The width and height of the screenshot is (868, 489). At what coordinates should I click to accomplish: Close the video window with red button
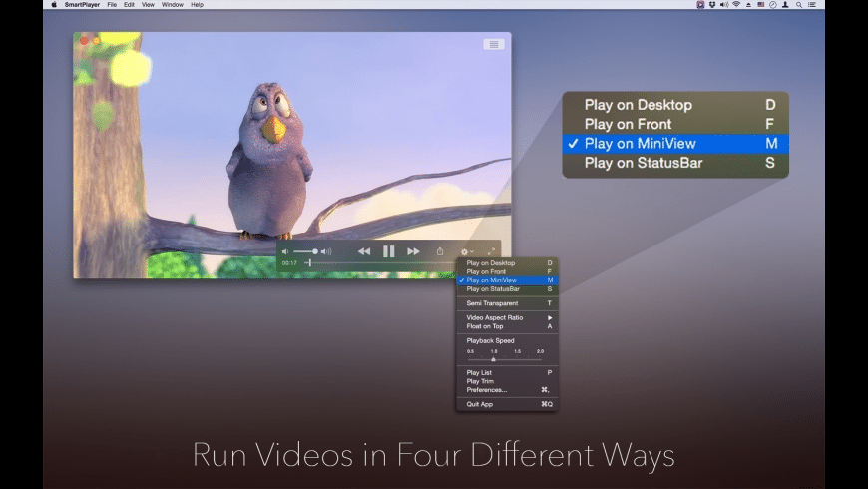point(84,41)
